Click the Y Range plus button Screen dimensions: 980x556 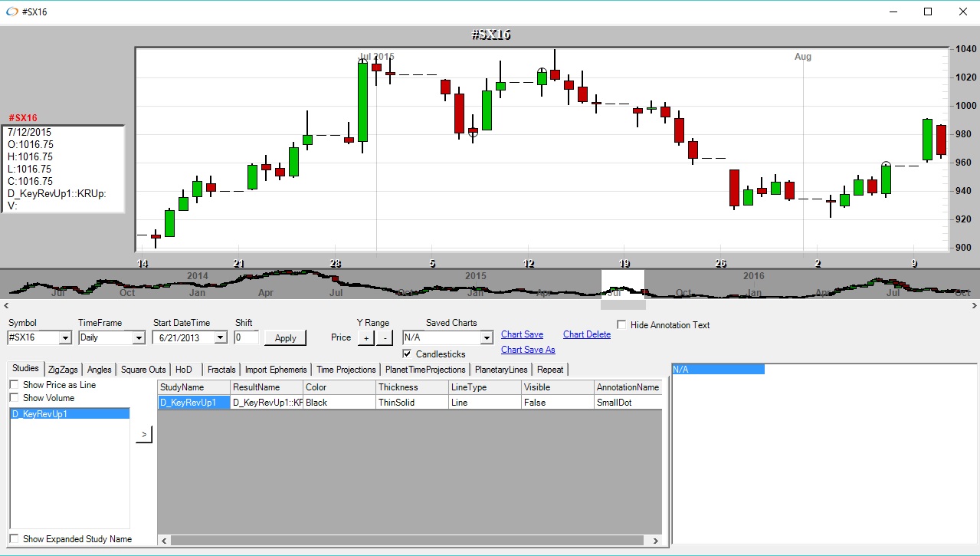[x=366, y=337]
